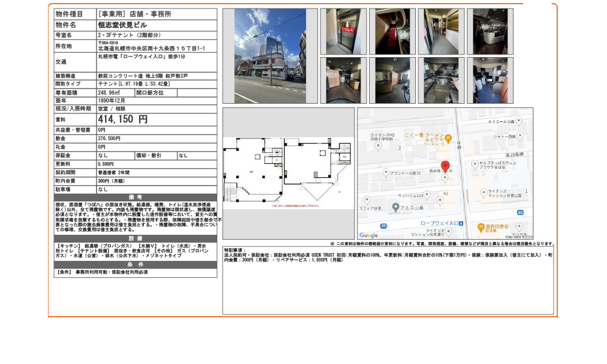Click the orange 酒肴四季彩 izakaya map icon

[480, 227]
